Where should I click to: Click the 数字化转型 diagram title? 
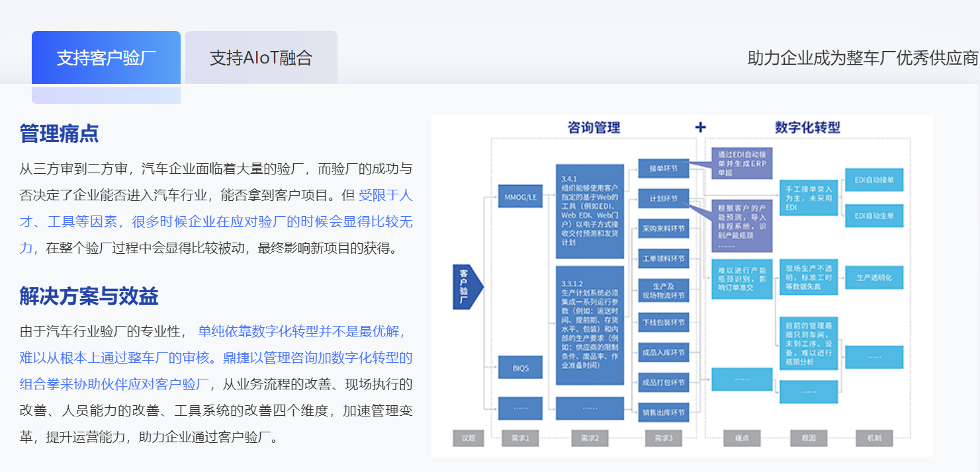coord(807,127)
